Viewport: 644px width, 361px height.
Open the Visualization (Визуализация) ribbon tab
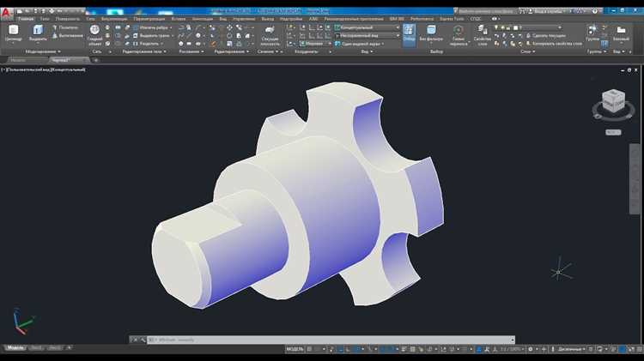114,19
